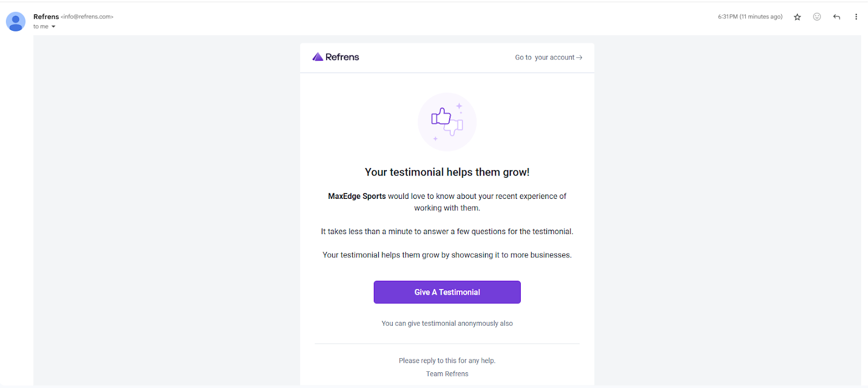The height and width of the screenshot is (388, 868).
Task: Click the 'Your testimonial helps them grow!' heading
Action: pyautogui.click(x=447, y=172)
